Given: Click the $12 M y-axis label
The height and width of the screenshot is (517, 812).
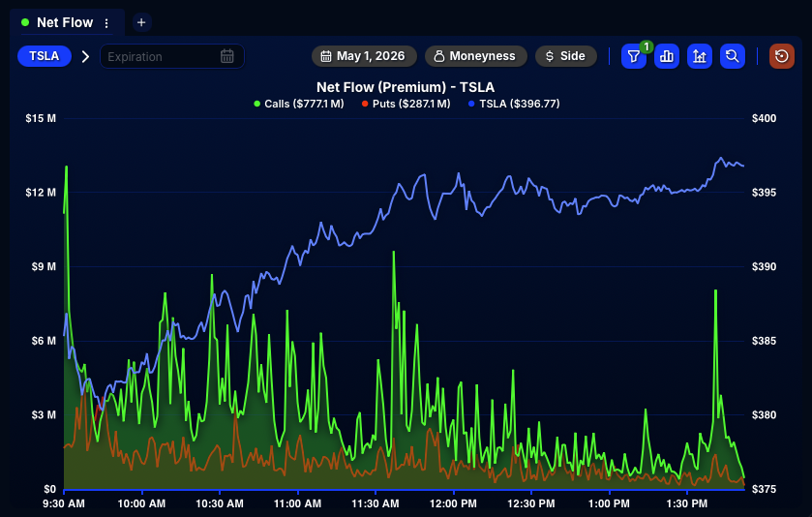Looking at the screenshot, I should pos(41,193).
